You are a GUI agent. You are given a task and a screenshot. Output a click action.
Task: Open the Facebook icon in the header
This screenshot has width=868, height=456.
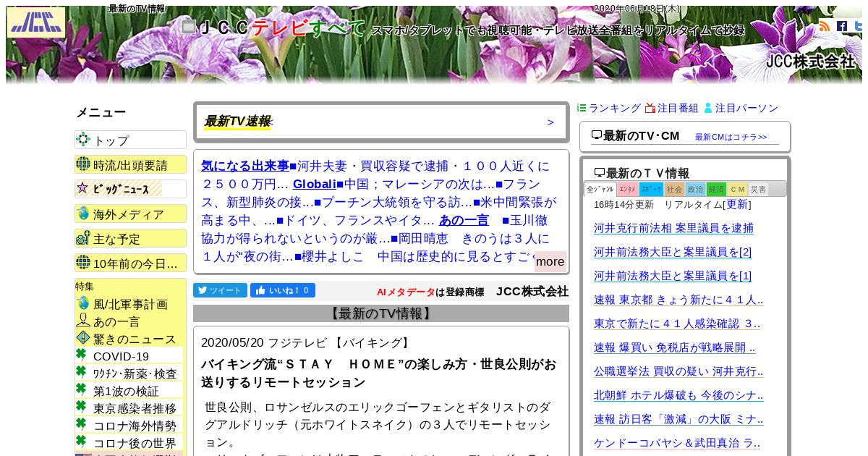(x=842, y=26)
